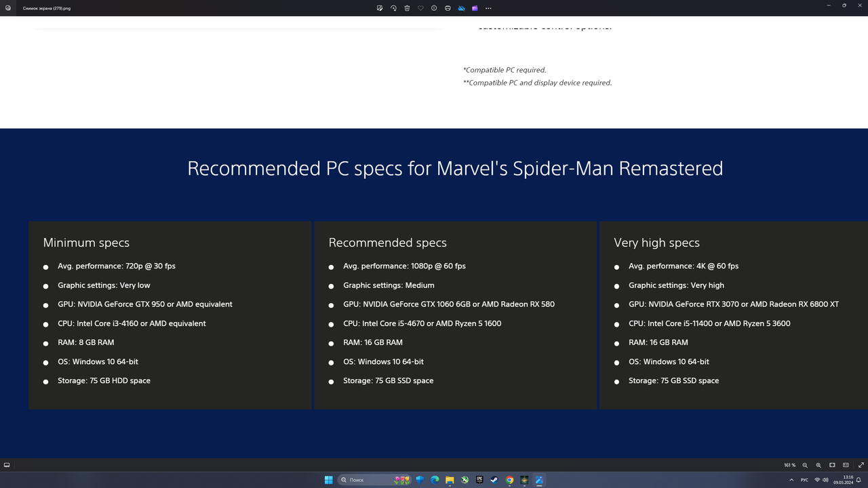Open Google Chrome from the taskbar

click(x=509, y=480)
